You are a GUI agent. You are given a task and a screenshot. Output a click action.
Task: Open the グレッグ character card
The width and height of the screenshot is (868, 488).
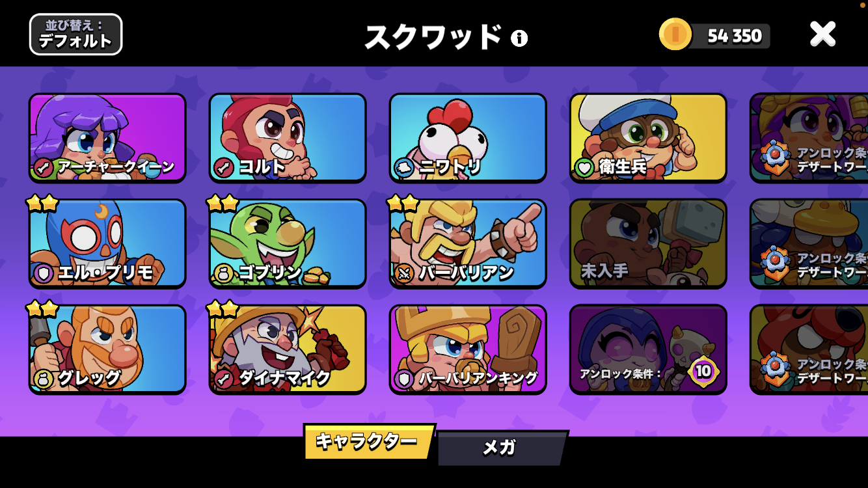tap(107, 349)
